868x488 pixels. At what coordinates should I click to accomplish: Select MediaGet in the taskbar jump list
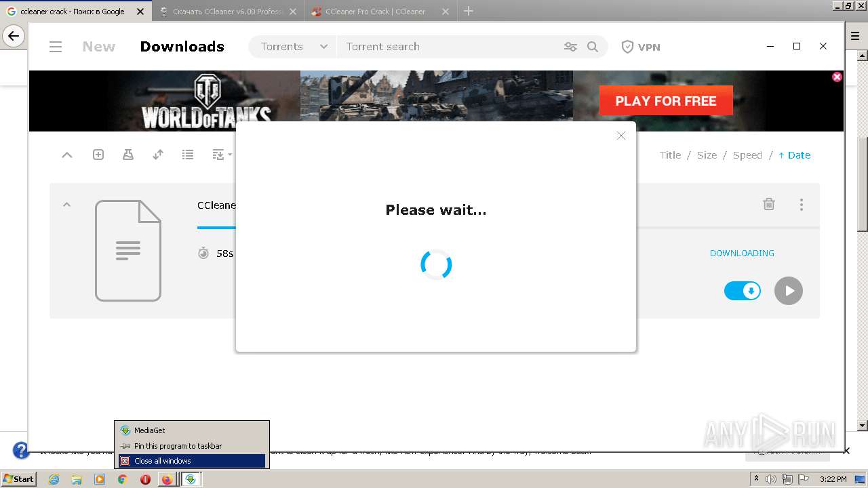point(192,430)
